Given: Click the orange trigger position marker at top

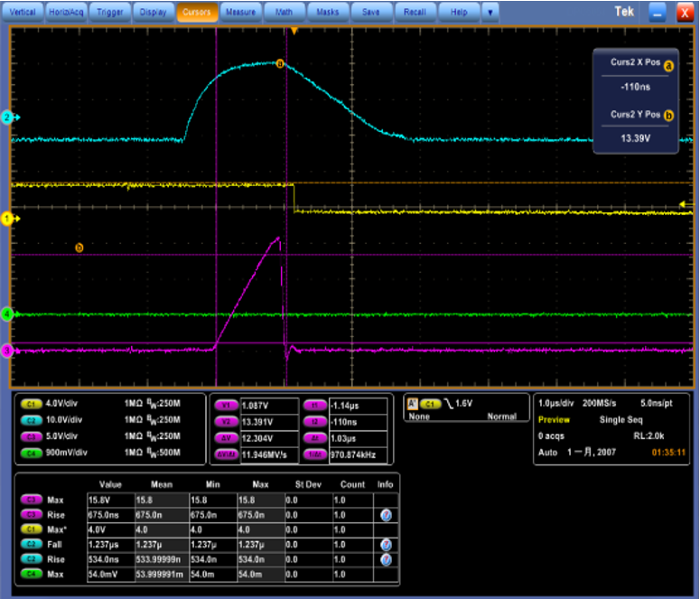Looking at the screenshot, I should click(294, 31).
